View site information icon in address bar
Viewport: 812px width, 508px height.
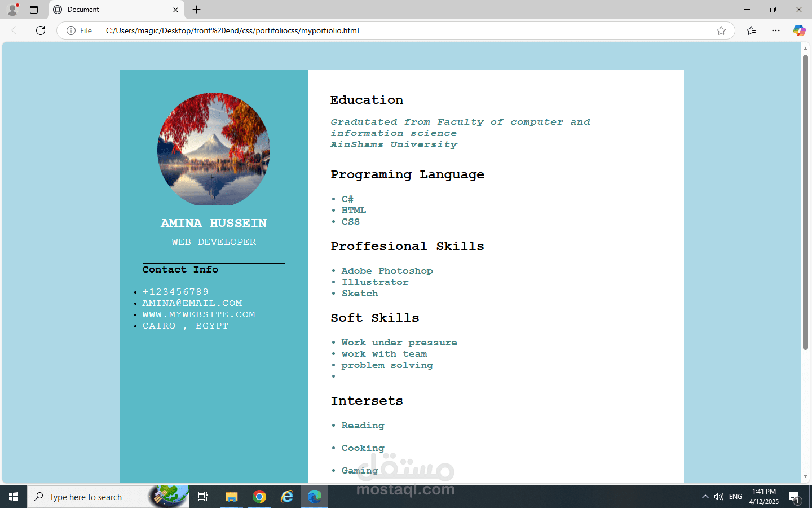click(x=71, y=30)
